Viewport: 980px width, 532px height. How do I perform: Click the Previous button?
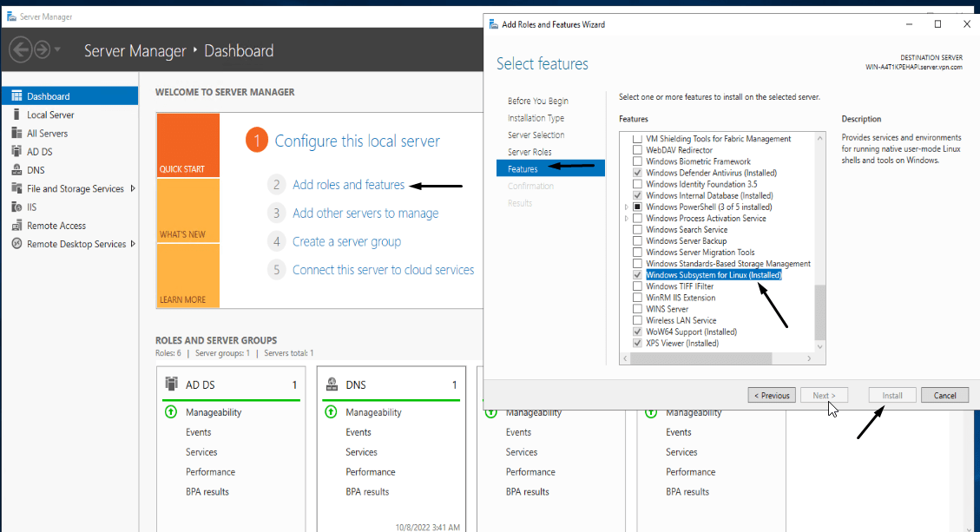pyautogui.click(x=771, y=396)
